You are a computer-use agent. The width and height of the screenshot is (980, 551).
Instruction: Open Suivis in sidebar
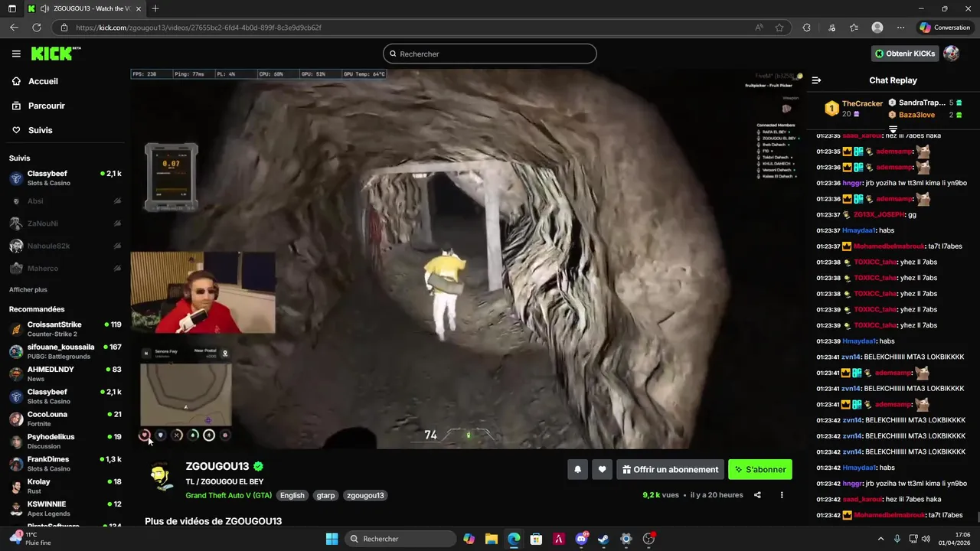(x=65, y=130)
